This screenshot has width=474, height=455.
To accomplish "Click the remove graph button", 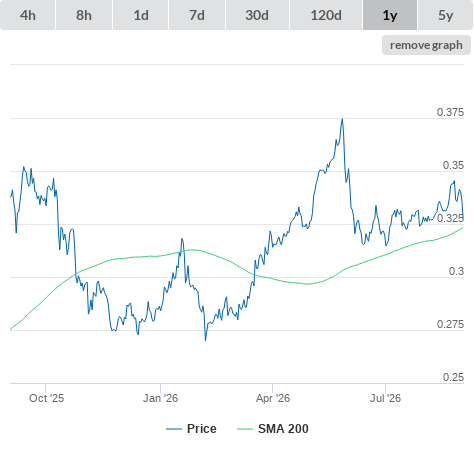I will pos(426,45).
